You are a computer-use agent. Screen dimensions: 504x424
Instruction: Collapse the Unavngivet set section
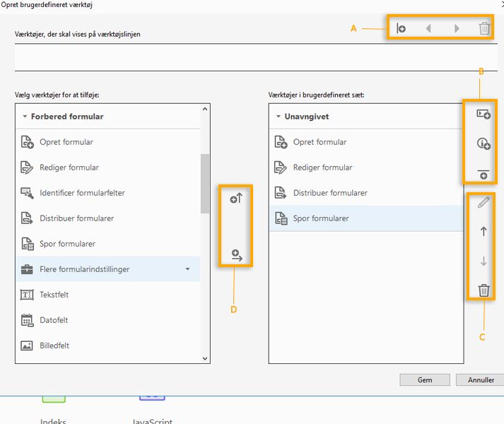coord(279,117)
